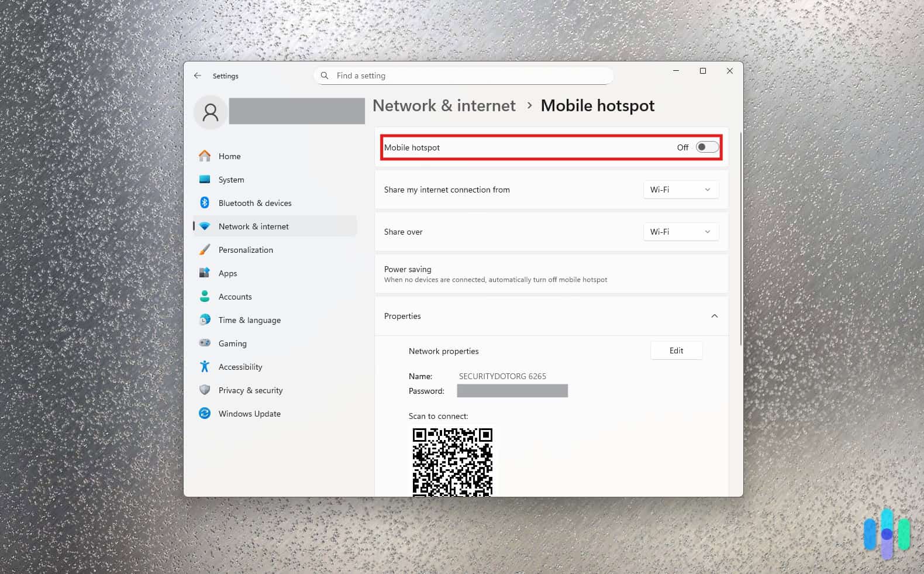Viewport: 924px width, 574px height.
Task: Click the user profile avatar icon
Action: 211,112
